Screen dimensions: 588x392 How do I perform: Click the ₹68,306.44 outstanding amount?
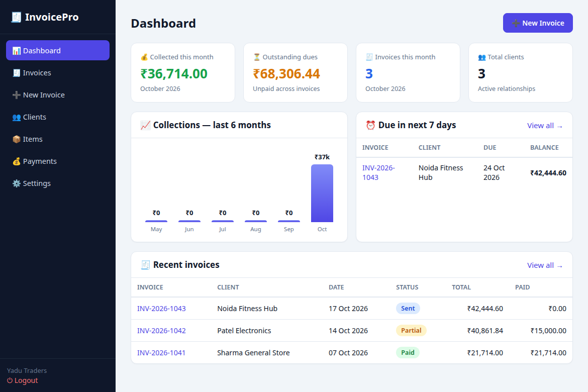pos(286,74)
